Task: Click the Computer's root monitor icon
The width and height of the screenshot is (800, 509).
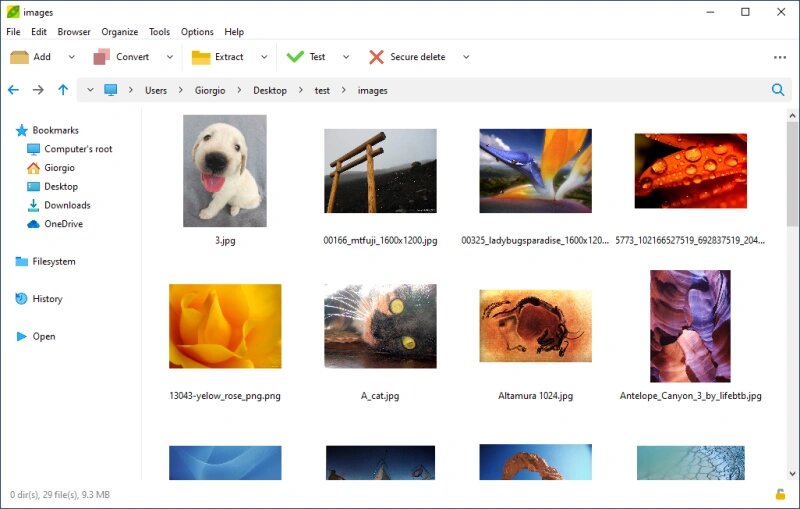Action: click(x=33, y=149)
